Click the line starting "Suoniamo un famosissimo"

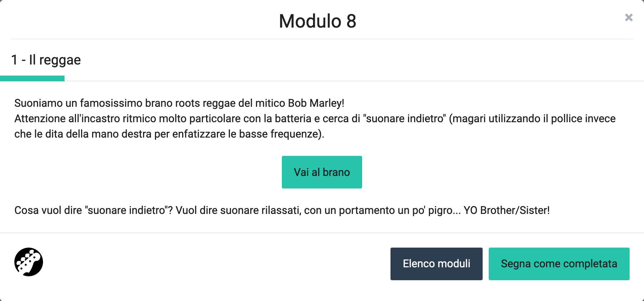[x=179, y=103]
